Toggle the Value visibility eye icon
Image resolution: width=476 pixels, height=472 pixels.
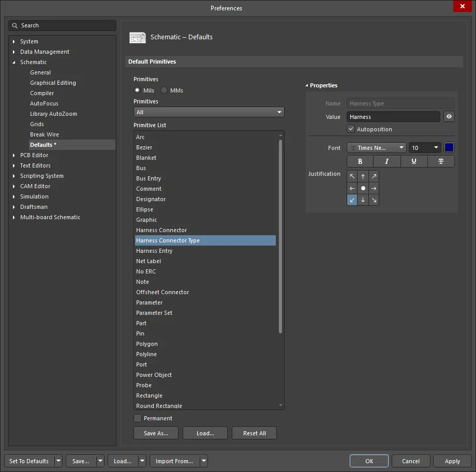click(x=449, y=116)
